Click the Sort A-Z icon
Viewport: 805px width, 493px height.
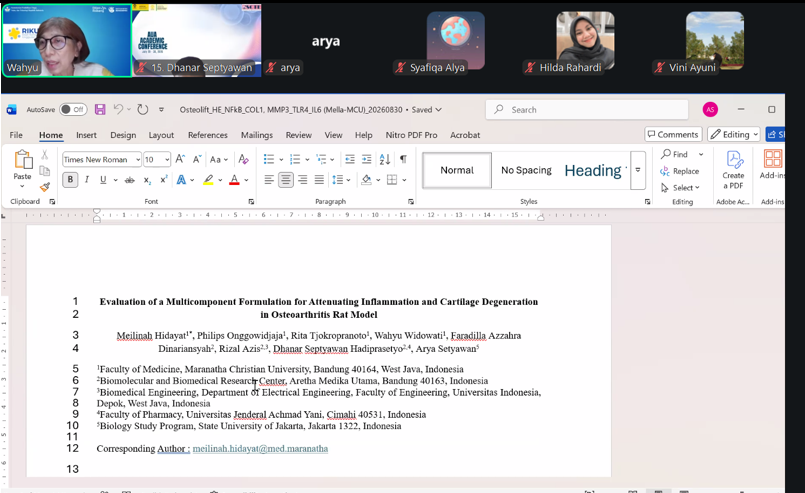coord(385,159)
